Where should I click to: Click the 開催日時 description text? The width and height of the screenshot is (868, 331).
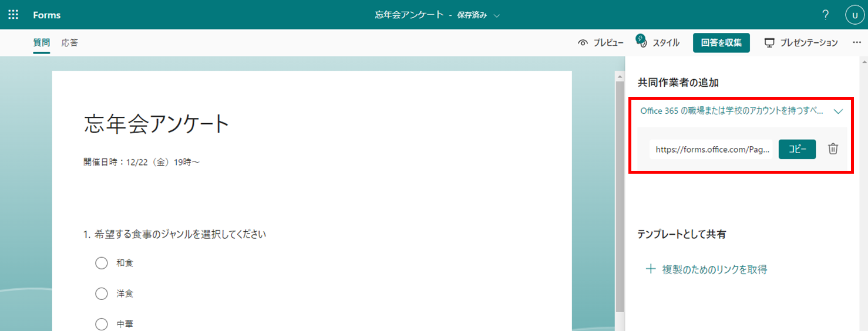pos(142,162)
